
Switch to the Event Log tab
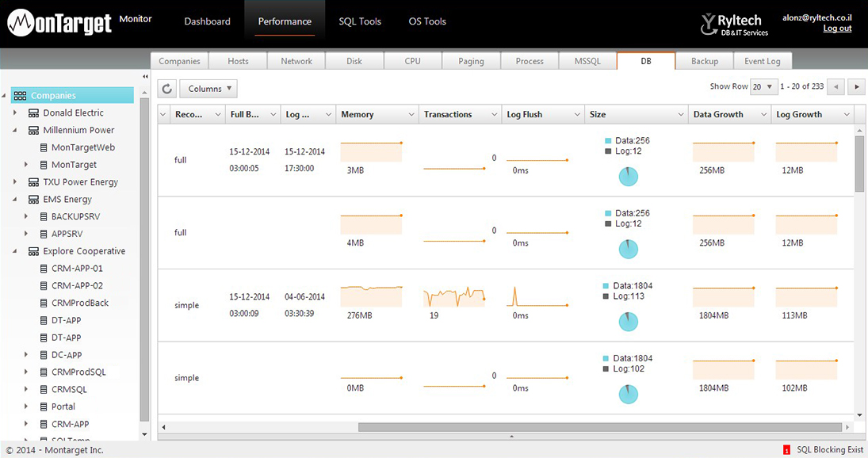coord(763,61)
